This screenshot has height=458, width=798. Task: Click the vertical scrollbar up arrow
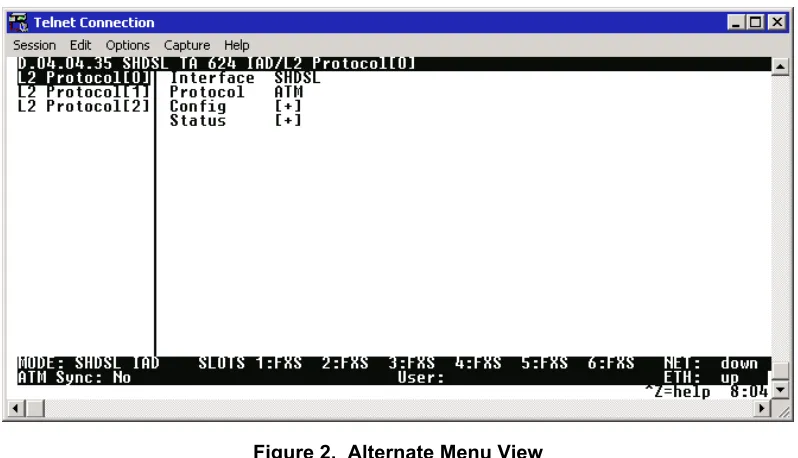[780, 66]
